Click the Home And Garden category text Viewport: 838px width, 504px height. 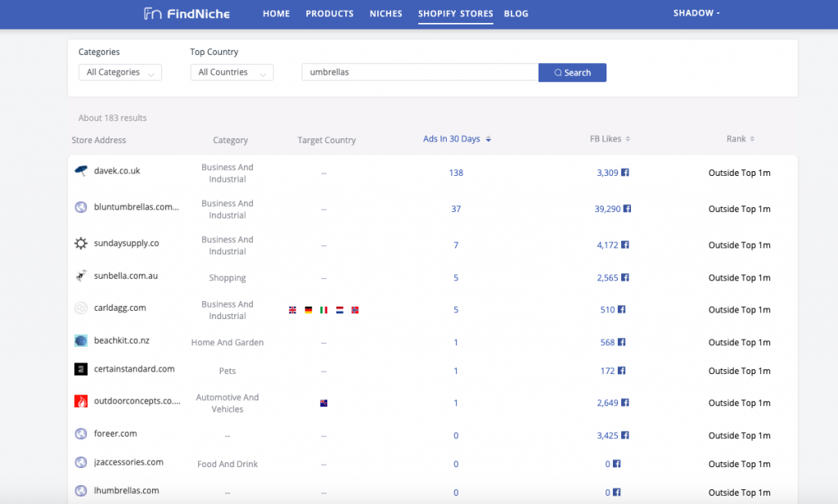point(228,343)
